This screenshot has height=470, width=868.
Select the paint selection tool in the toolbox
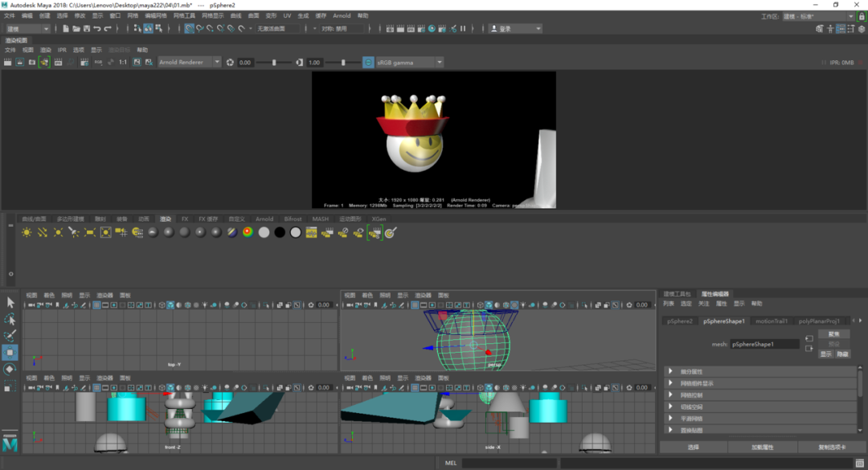[x=10, y=336]
